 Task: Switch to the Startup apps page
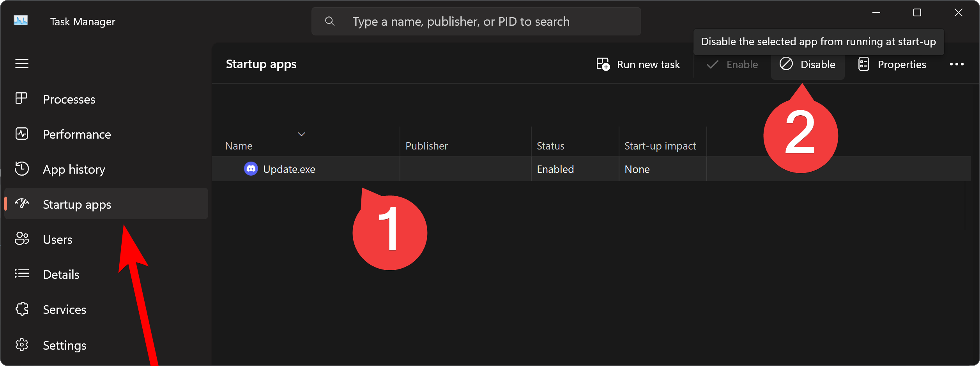point(76,204)
